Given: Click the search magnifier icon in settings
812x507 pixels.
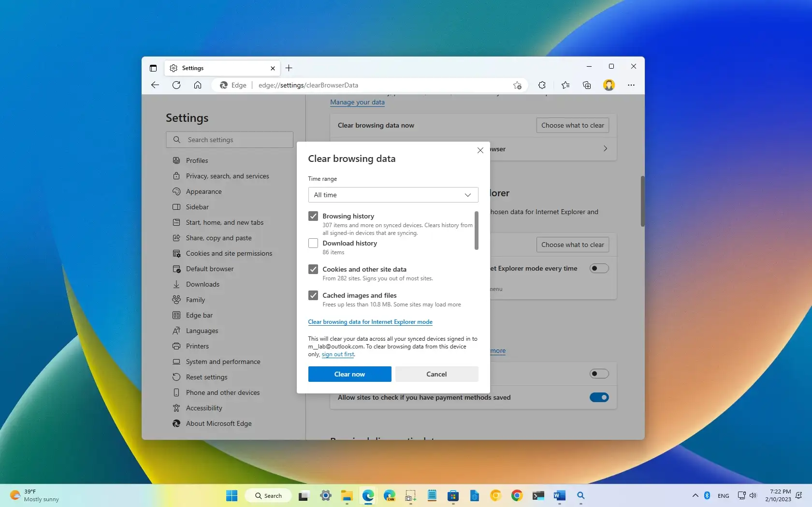Looking at the screenshot, I should [x=177, y=140].
